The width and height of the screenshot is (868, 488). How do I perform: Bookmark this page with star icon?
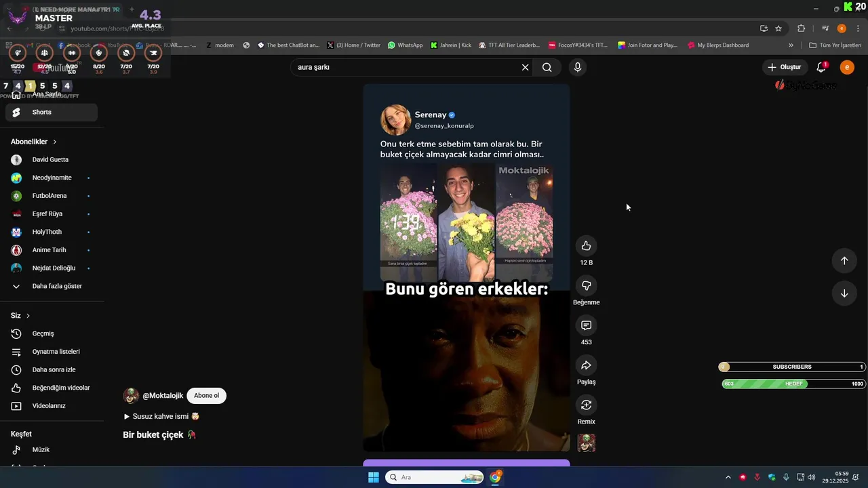point(778,28)
